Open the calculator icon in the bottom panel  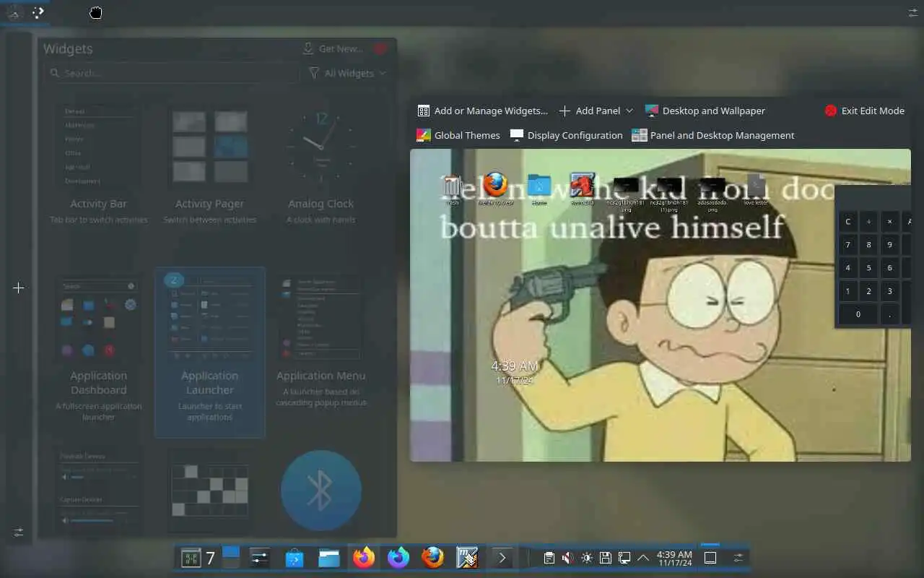pyautogui.click(x=191, y=558)
